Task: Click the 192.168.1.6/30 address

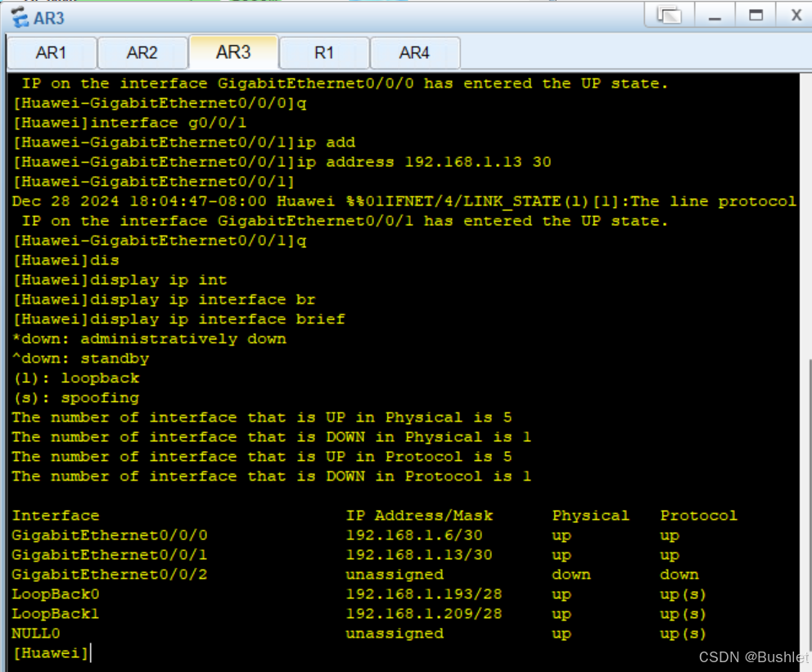Action: [x=414, y=534]
